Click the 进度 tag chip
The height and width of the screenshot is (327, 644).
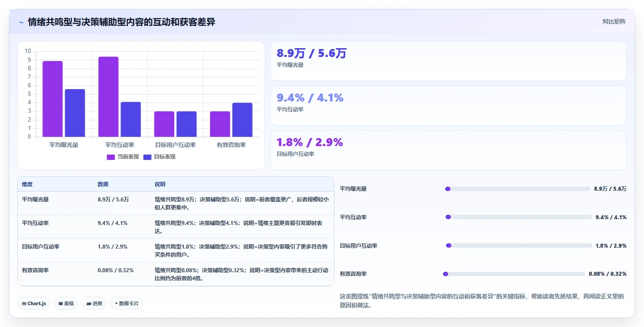[94, 303]
